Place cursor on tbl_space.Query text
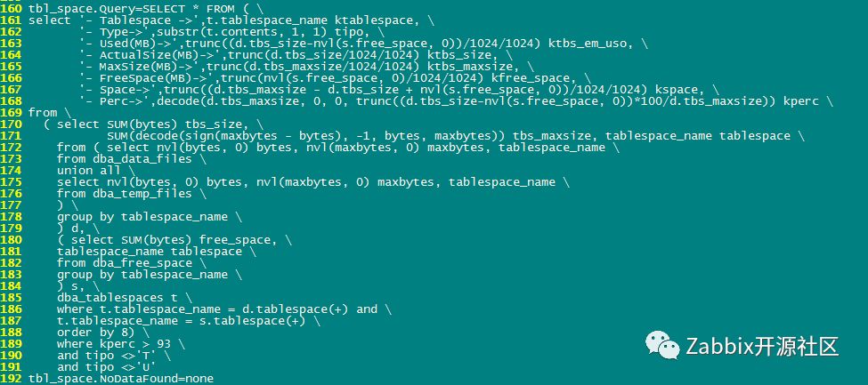Viewport: 868px width, 385px height. (82, 9)
